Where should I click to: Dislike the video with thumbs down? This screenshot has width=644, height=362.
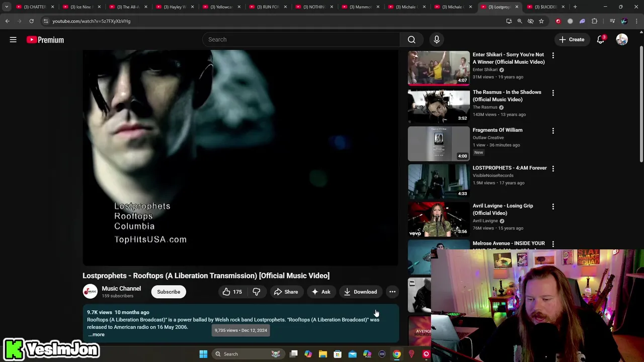point(257,292)
